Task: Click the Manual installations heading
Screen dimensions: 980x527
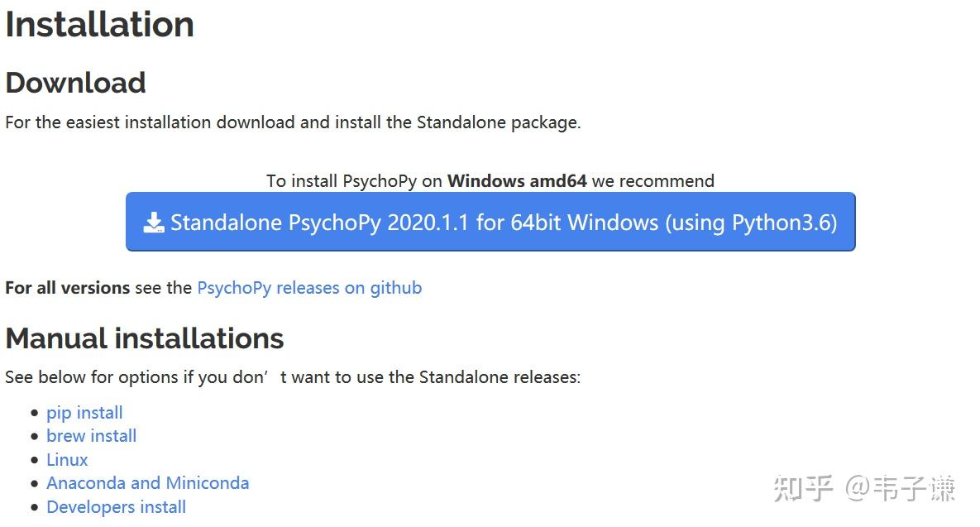Action: point(144,338)
